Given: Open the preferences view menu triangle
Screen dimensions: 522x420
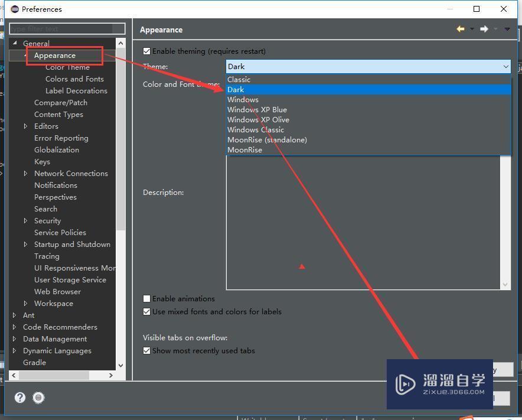Looking at the screenshot, I should click(507, 30).
